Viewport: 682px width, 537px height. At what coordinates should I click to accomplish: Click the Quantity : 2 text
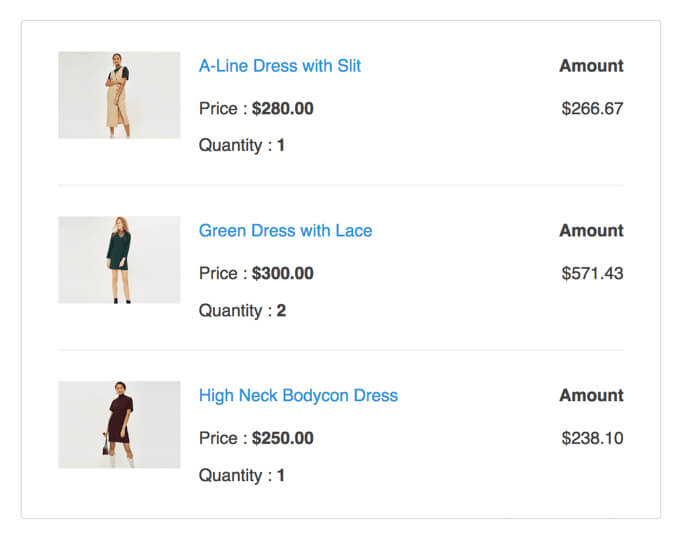pos(242,311)
